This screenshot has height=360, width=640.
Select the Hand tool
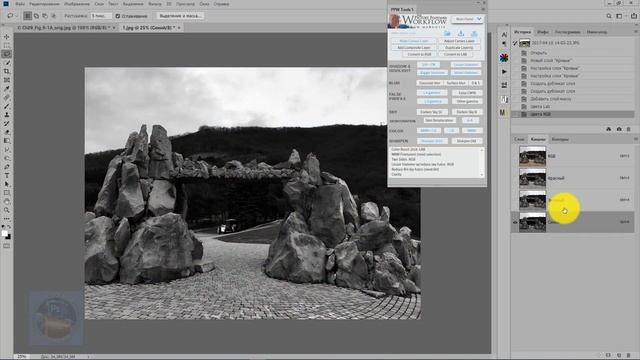[x=7, y=202]
